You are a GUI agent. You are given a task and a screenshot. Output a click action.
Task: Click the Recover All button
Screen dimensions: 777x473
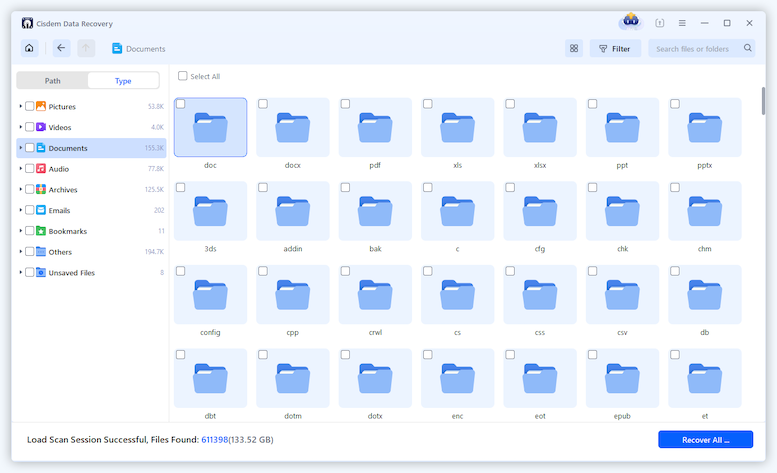[705, 439]
